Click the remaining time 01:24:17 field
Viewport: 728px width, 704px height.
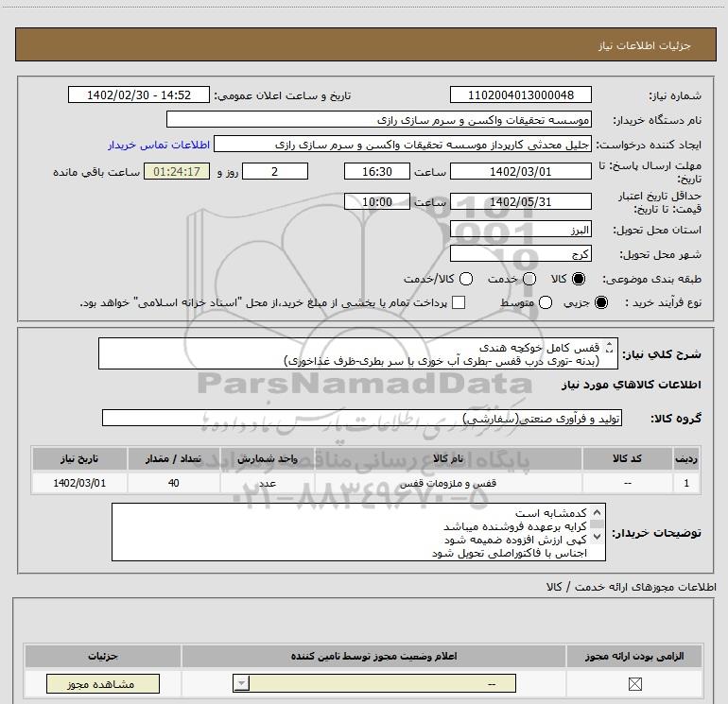(177, 171)
